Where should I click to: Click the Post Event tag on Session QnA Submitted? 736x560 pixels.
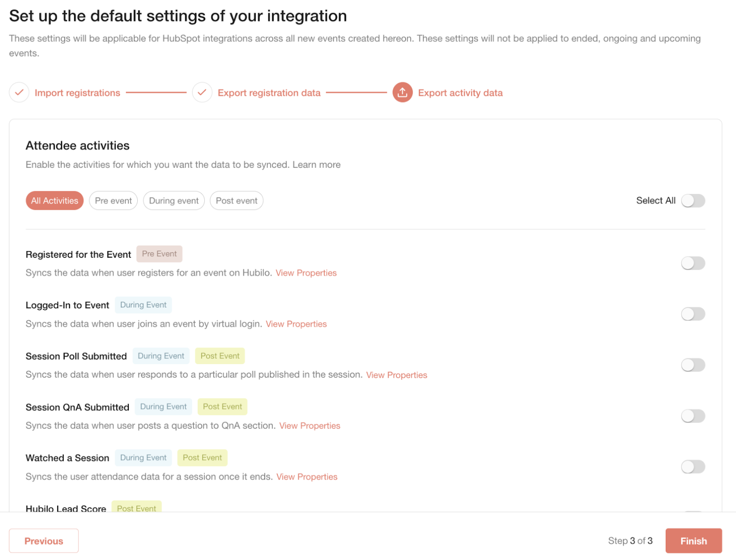(x=222, y=407)
